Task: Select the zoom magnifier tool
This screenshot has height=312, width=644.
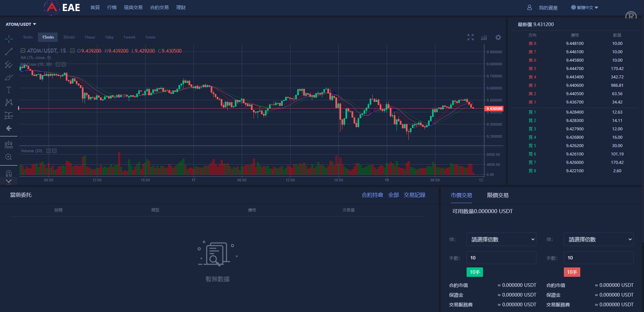Action: [x=9, y=157]
